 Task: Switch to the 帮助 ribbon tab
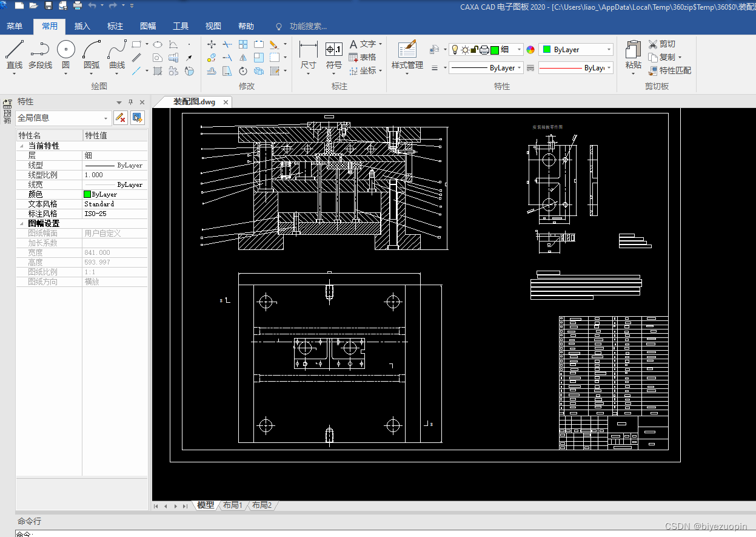click(x=246, y=26)
